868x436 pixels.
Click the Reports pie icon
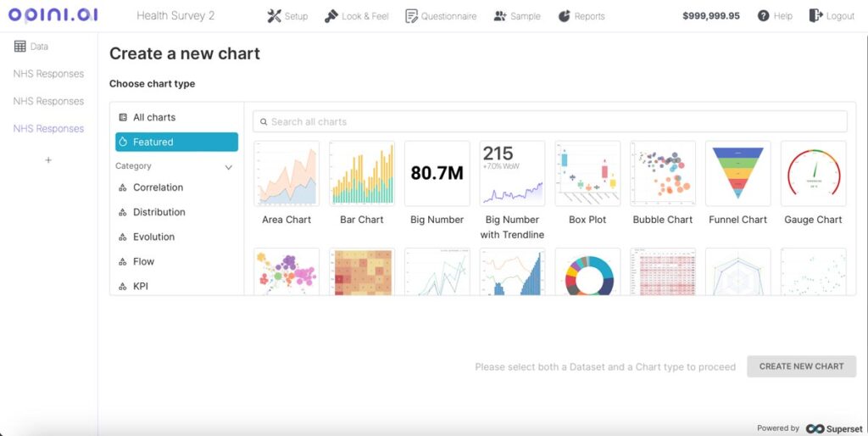pos(564,16)
